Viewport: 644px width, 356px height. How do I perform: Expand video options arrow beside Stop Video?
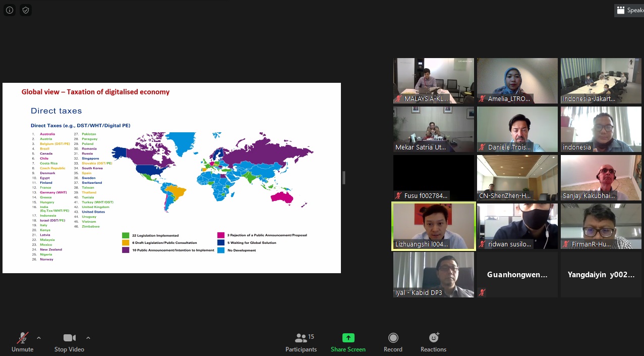[88, 338]
